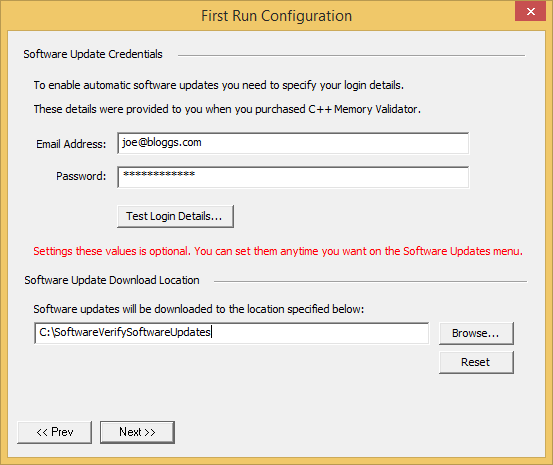Screen dimensions: 553x465
Task: Click the 'Software Update Credentials' heading
Action: 93,54
